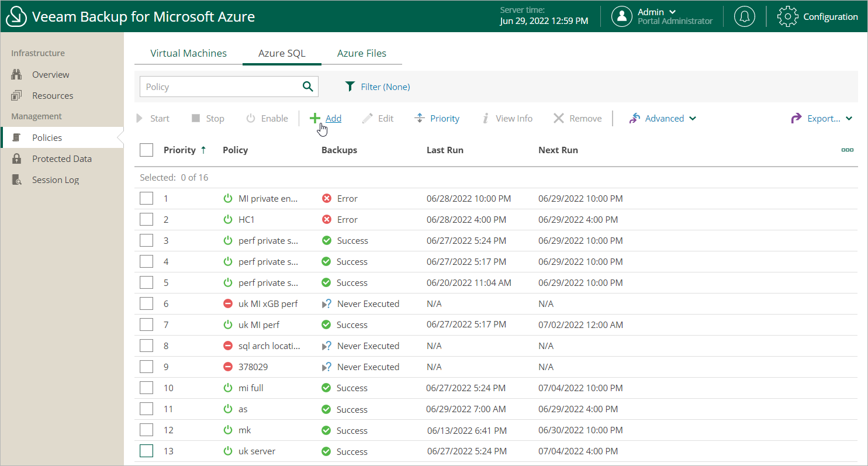This screenshot has width=868, height=466.
Task: Click power icon of HC1 policy
Action: click(228, 219)
